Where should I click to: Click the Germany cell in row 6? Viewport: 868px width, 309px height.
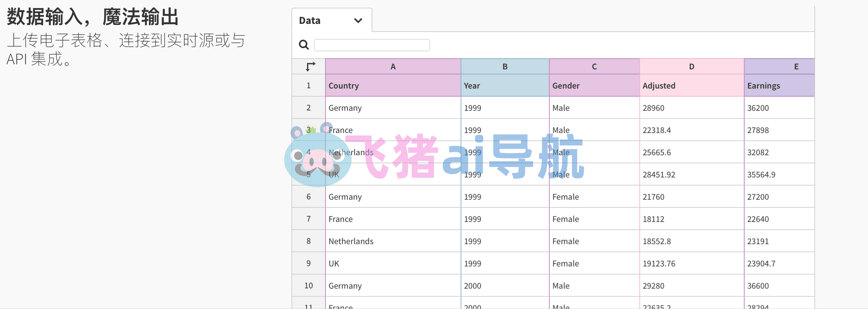point(393,197)
